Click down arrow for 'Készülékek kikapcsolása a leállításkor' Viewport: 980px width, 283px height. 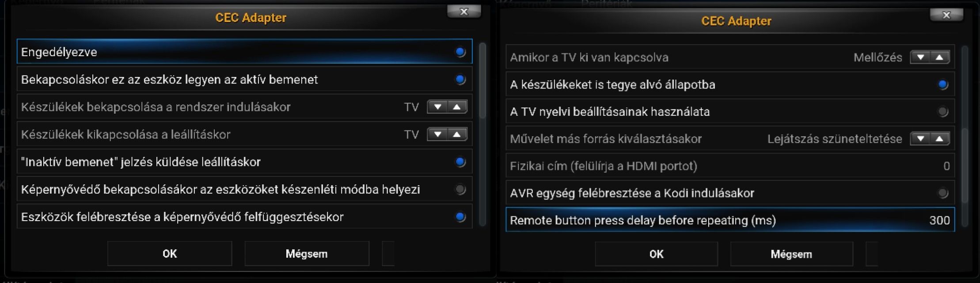pos(437,134)
